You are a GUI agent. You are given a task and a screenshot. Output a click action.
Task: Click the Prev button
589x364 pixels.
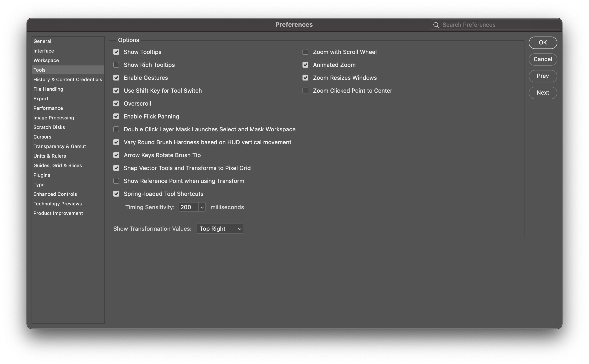pyautogui.click(x=543, y=76)
